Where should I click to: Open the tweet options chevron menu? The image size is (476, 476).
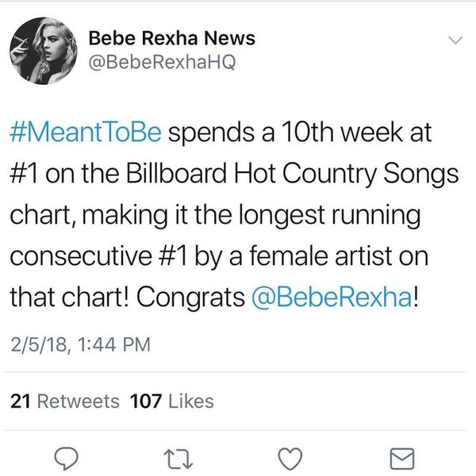(455, 40)
